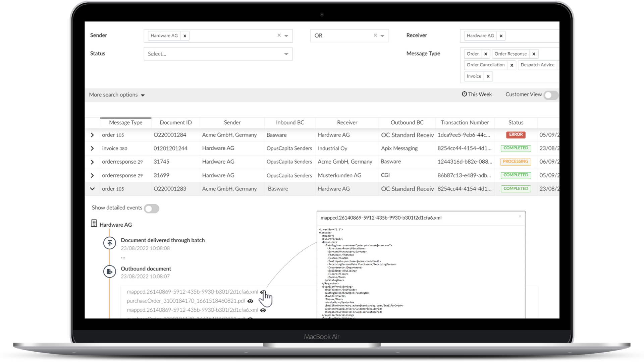The width and height of the screenshot is (644, 362).
Task: Open the OR operator dropdown
Action: click(382, 36)
